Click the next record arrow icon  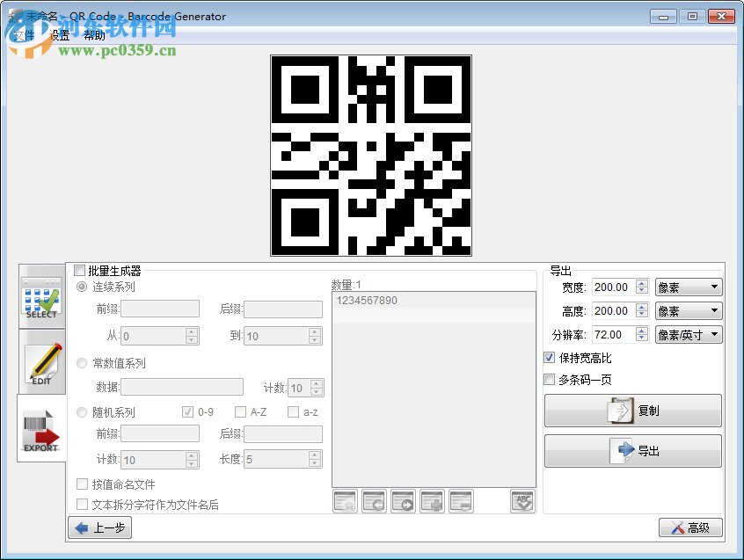[x=403, y=501]
